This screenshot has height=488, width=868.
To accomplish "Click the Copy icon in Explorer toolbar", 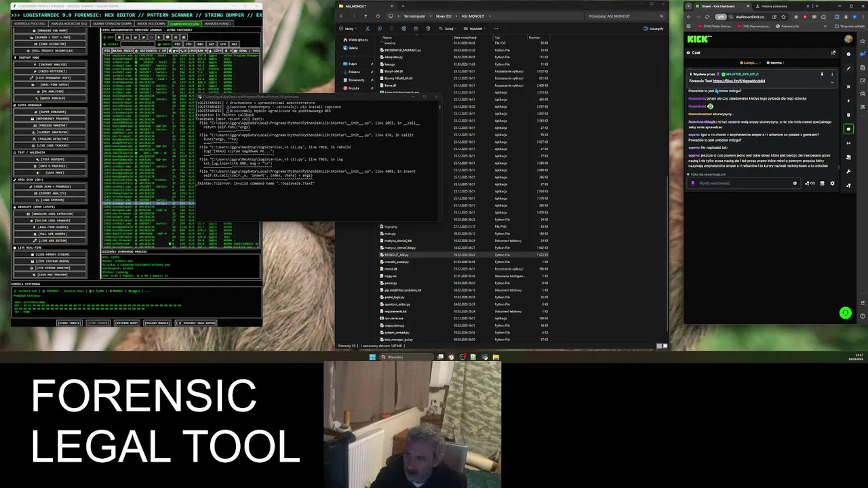I will tap(380, 28).
